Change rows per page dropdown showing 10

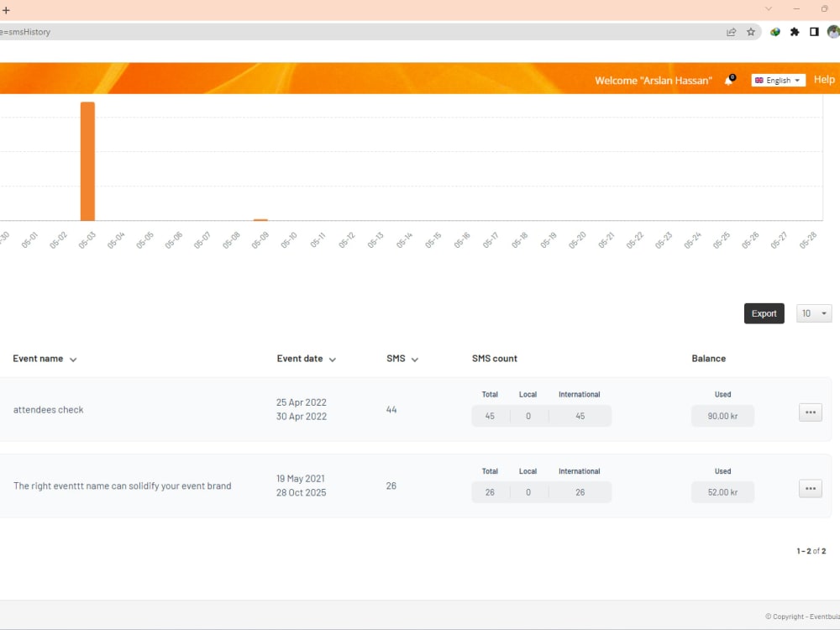tap(814, 313)
